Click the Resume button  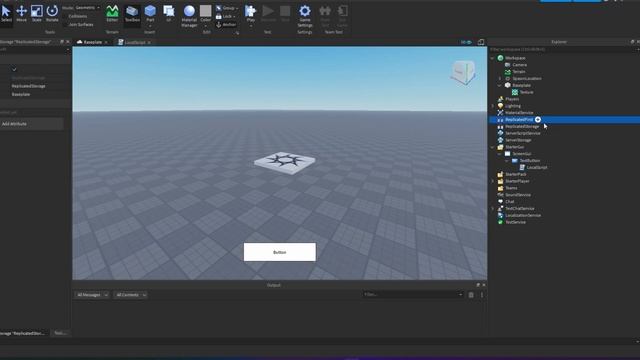(x=268, y=13)
